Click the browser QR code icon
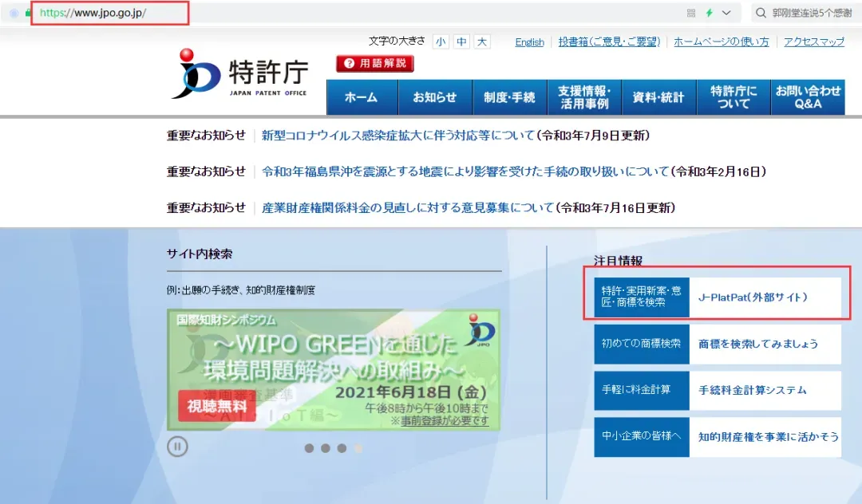The width and height of the screenshot is (862, 504). tap(691, 13)
